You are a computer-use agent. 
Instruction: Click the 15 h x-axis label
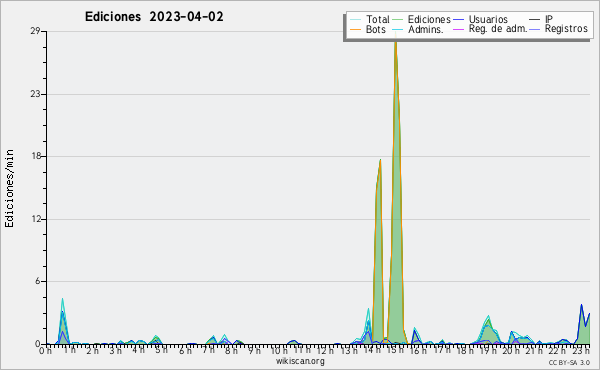coord(396,350)
